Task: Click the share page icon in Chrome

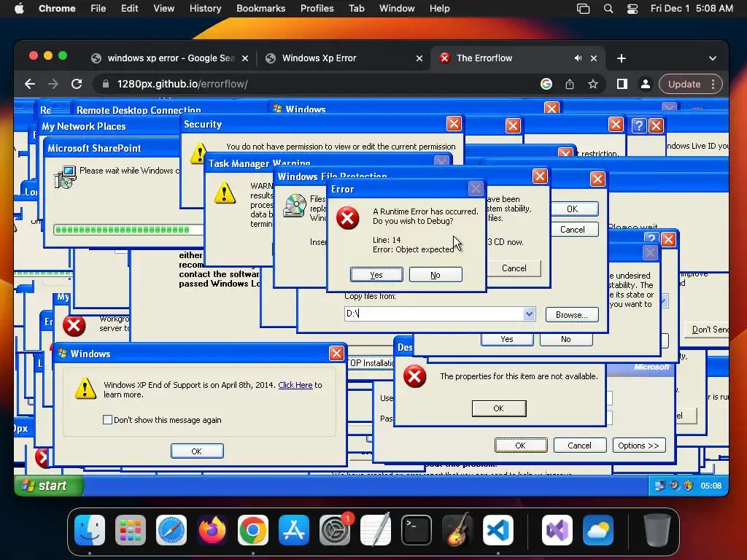Action: [x=570, y=85]
